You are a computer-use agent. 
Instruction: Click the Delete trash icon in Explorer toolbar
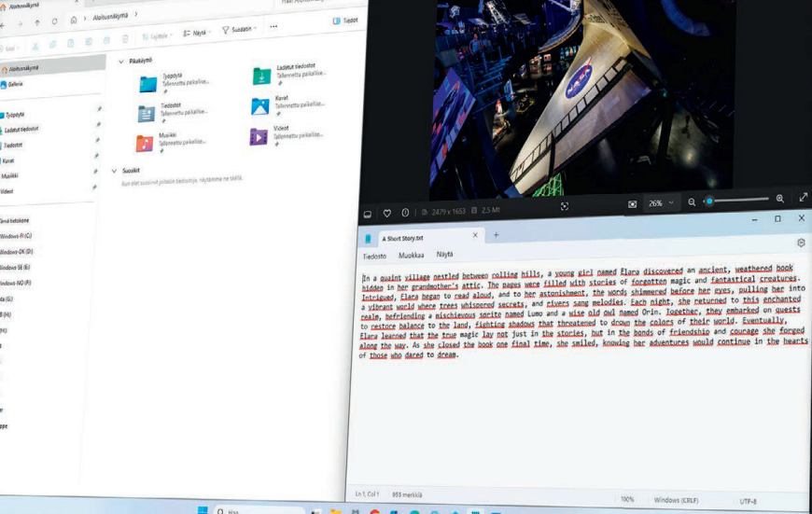pyautogui.click(x=125, y=39)
